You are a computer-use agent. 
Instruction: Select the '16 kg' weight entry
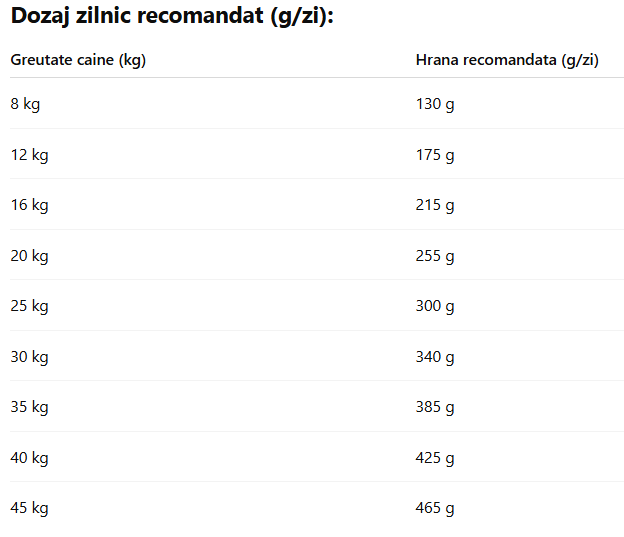pos(29,205)
